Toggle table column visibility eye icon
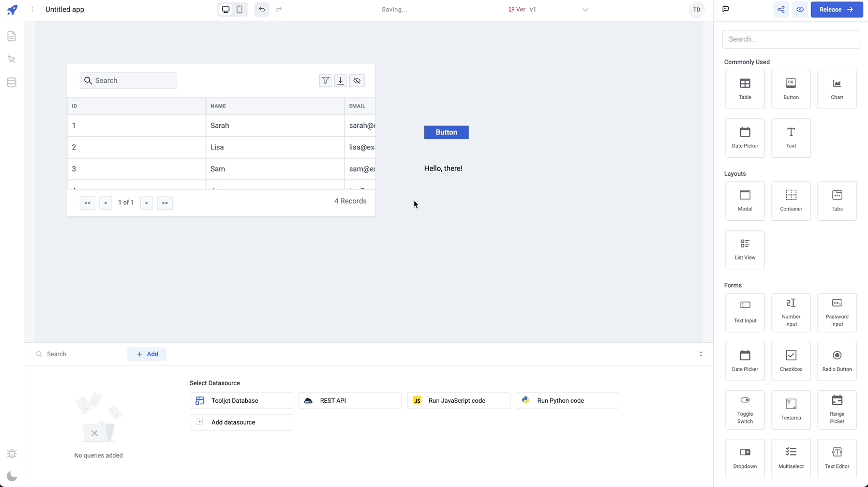 click(x=357, y=81)
